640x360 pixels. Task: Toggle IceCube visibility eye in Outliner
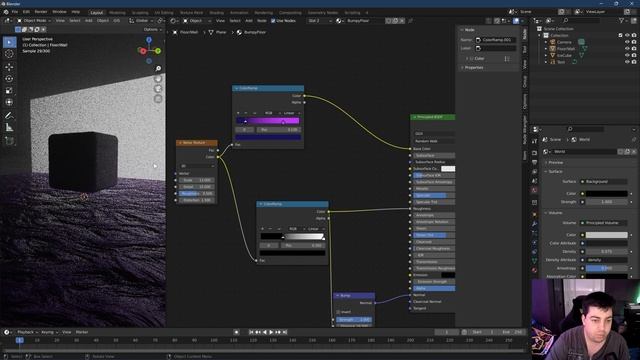click(627, 55)
